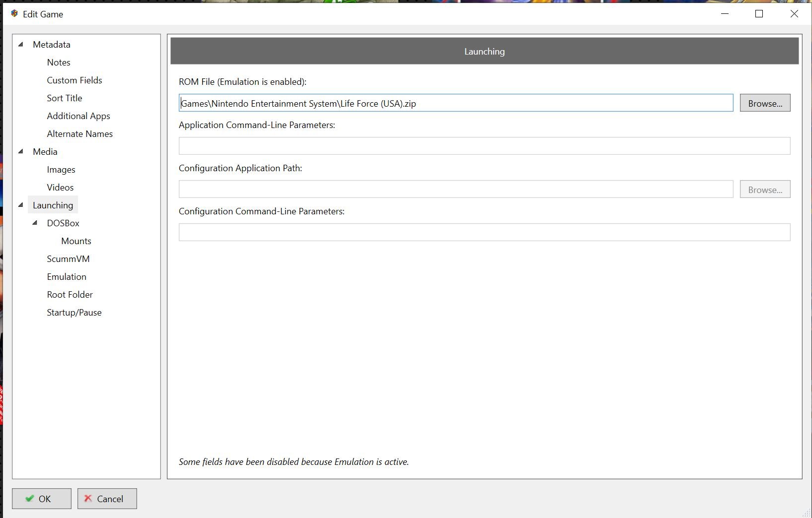Click the Launching header bar
This screenshot has height=518, width=812.
[x=484, y=51]
